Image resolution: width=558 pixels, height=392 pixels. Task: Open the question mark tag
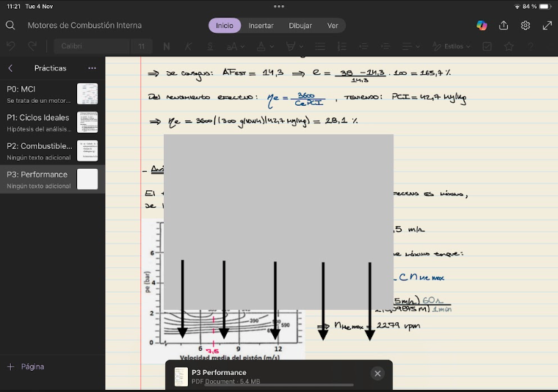[x=531, y=46]
